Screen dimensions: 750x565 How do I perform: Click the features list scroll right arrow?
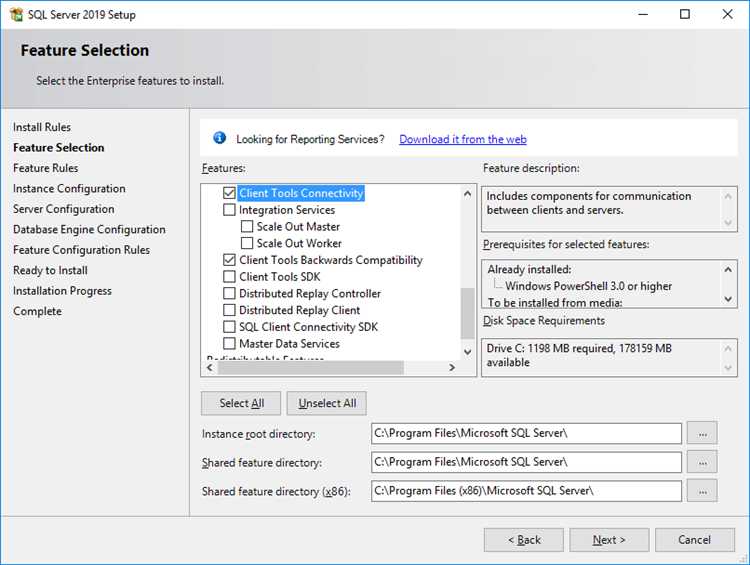(x=452, y=367)
